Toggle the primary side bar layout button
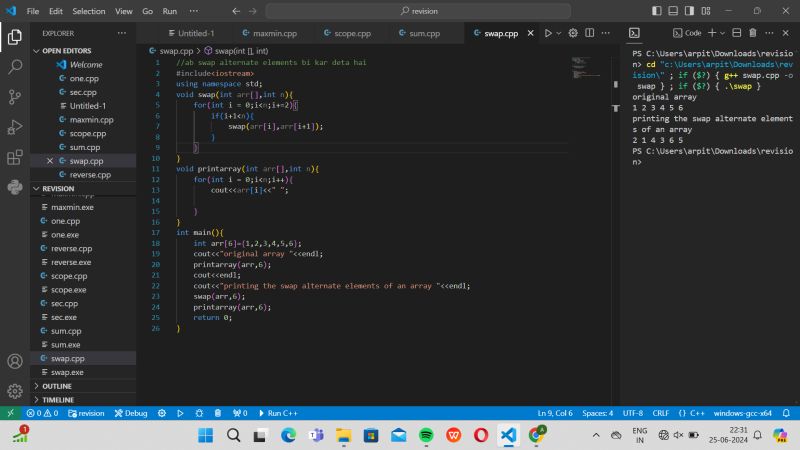800x450 pixels. tap(656, 11)
